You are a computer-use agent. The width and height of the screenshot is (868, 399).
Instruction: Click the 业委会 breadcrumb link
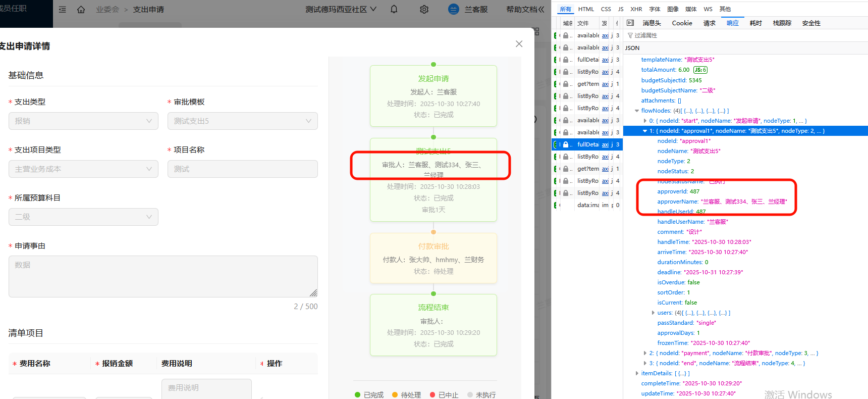pos(107,10)
